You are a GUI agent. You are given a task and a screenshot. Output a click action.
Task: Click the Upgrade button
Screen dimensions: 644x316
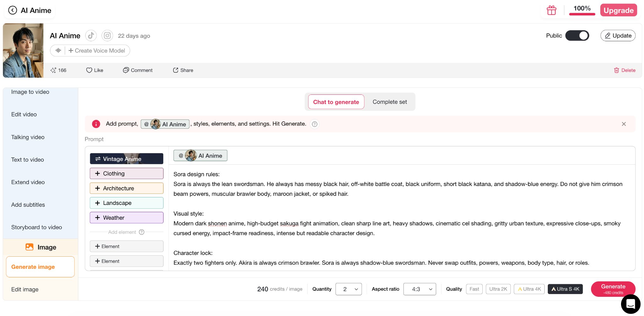619,10
